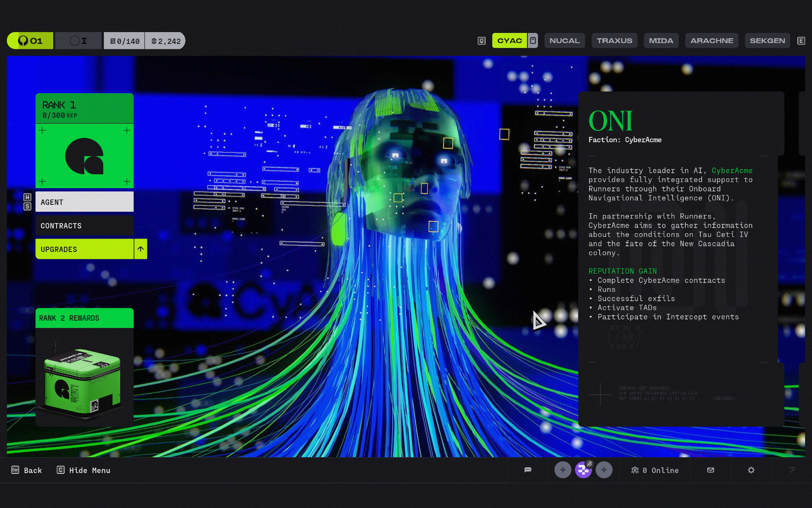
Task: Switch to the NUCAL faction tab
Action: coord(564,41)
